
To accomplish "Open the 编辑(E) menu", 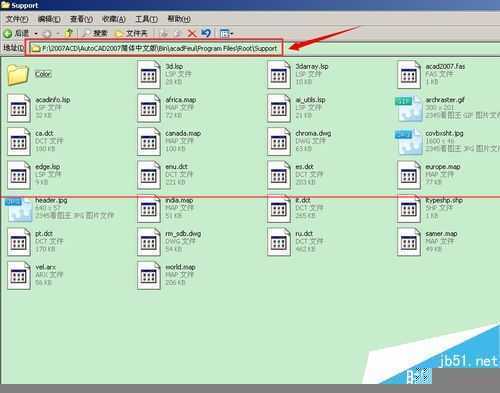I will 49,19.
